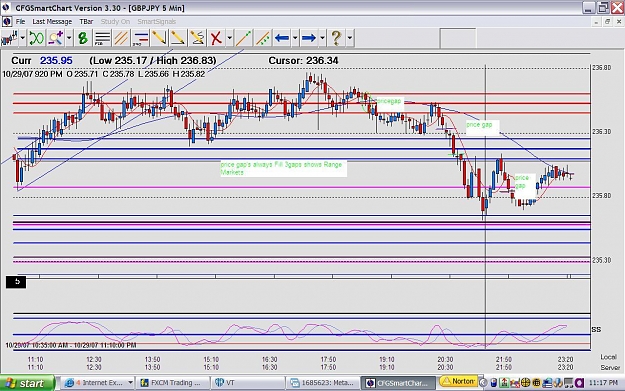Click the application icon in the menu bar
This screenshot has height=391, width=625.
tap(7, 22)
